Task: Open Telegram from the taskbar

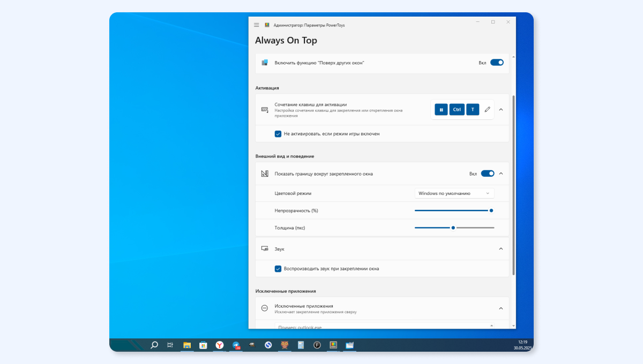Action: click(x=236, y=345)
